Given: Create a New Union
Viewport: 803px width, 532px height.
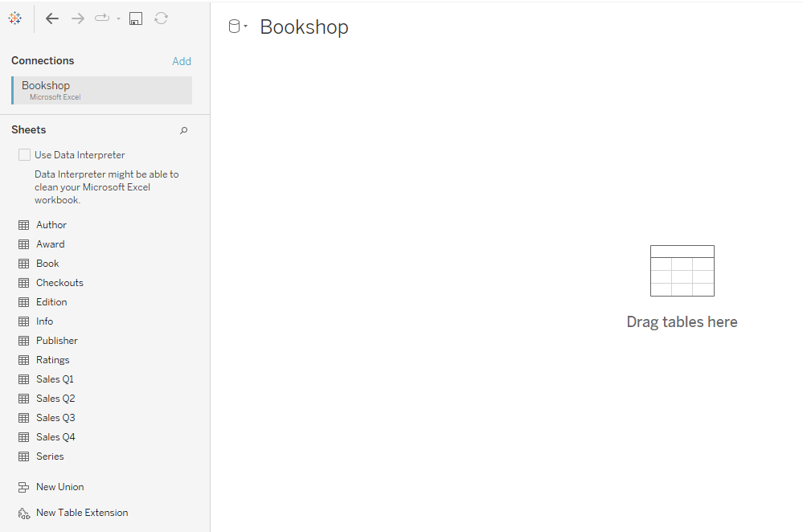Looking at the screenshot, I should (60, 487).
